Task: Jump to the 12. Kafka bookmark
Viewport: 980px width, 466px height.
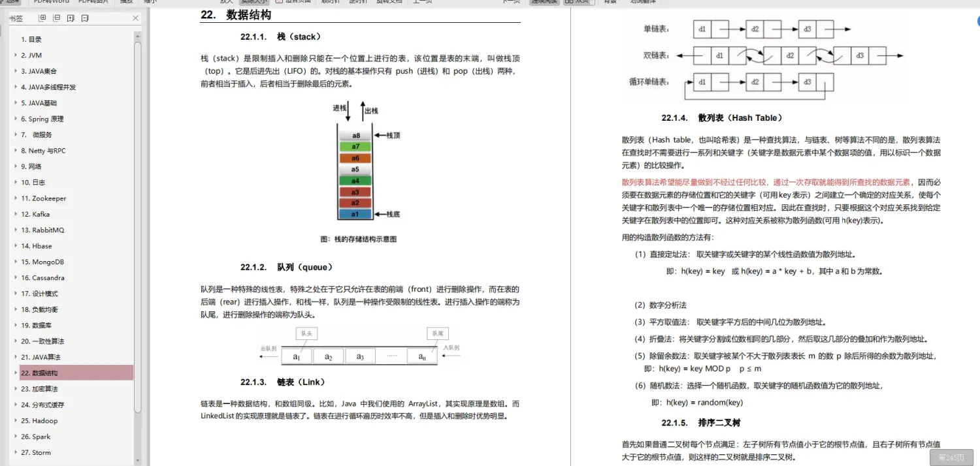Action: (x=35, y=214)
